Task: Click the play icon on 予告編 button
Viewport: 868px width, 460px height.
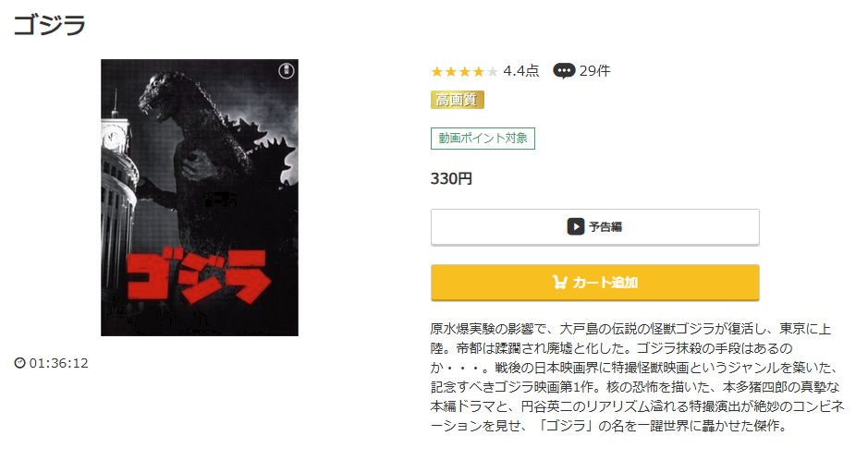Action: (x=575, y=226)
